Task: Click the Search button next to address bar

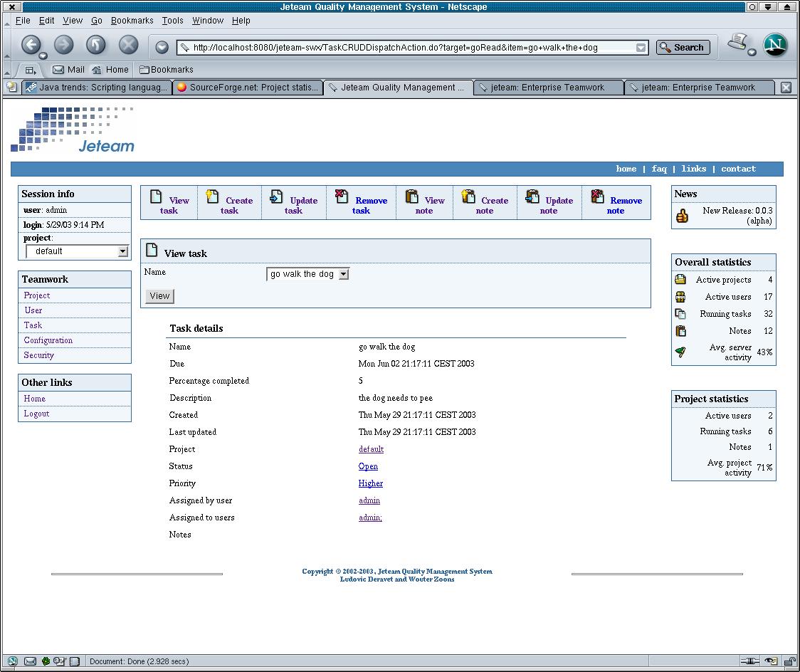Action: [682, 48]
